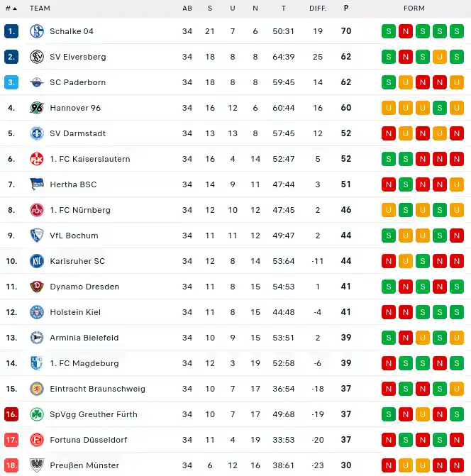Sort by the P points column header
Viewport: 471px width, 476px height.
346,9
